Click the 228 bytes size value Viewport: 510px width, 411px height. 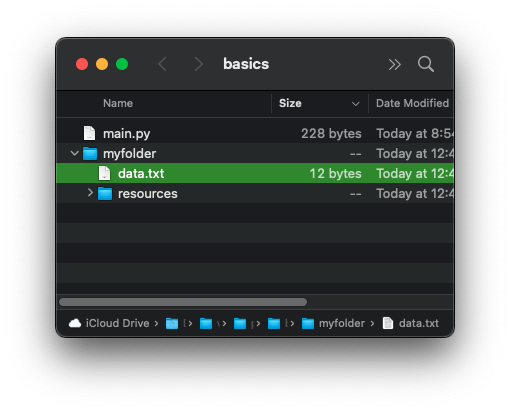pos(331,134)
